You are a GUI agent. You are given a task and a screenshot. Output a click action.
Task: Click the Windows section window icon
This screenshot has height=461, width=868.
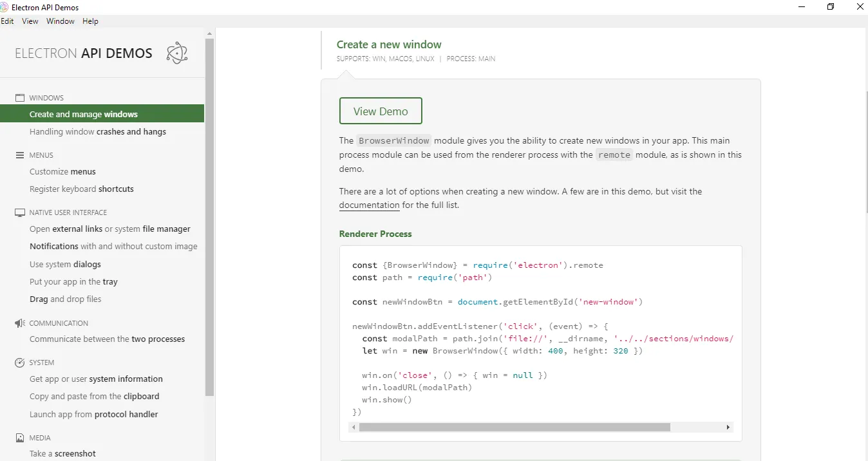click(20, 98)
